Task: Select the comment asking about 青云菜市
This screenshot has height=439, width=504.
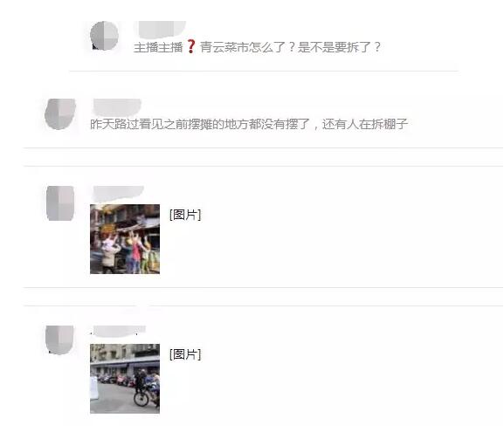Action: coord(257,47)
